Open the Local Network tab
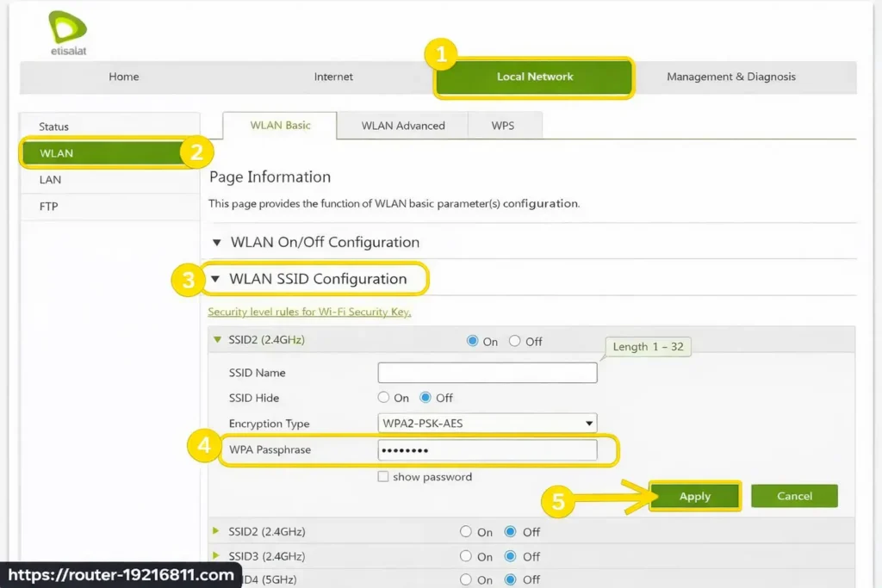This screenshot has height=588, width=882. pyautogui.click(x=534, y=77)
